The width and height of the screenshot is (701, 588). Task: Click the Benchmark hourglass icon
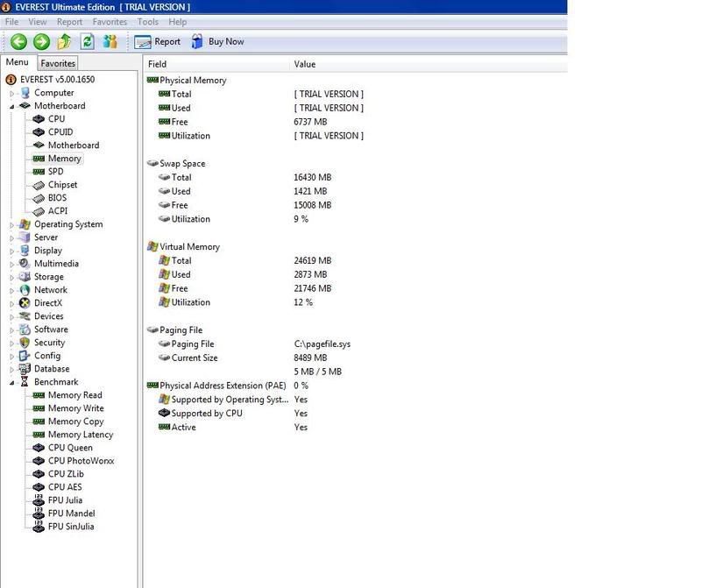click(x=25, y=382)
